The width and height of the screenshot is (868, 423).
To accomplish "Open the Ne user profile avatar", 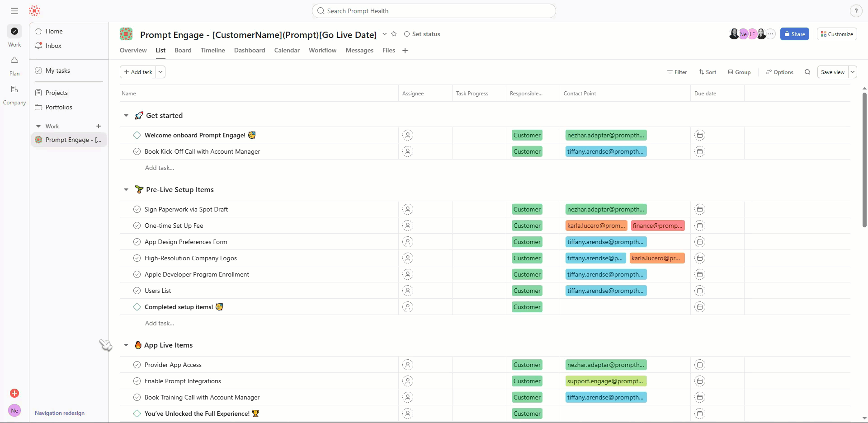I will pyautogui.click(x=14, y=411).
